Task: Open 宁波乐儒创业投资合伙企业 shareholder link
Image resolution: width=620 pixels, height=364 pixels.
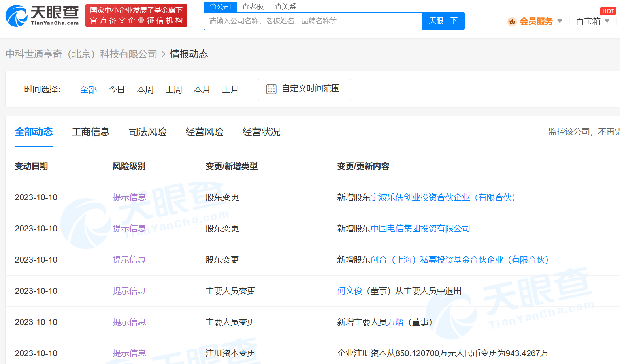Action: (x=443, y=197)
